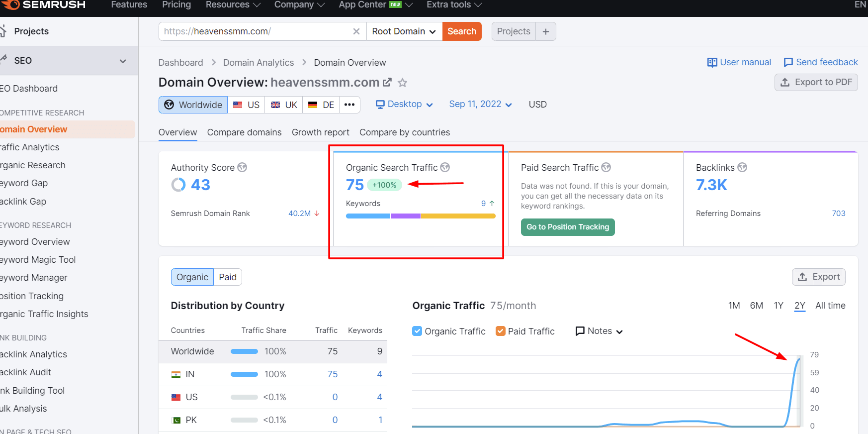Click the India flag in country table
868x434 pixels.
176,374
